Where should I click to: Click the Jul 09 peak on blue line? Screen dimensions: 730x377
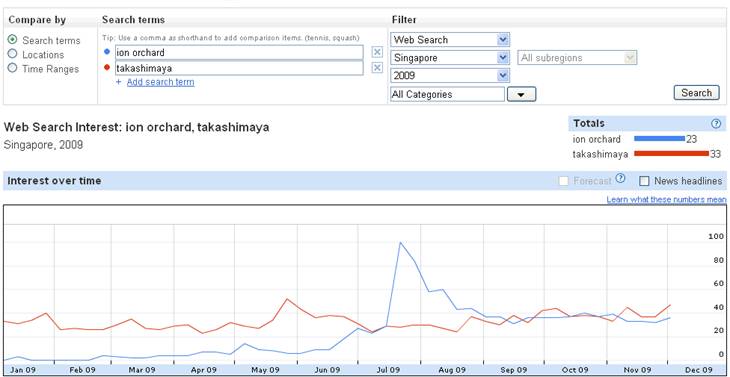(400, 242)
